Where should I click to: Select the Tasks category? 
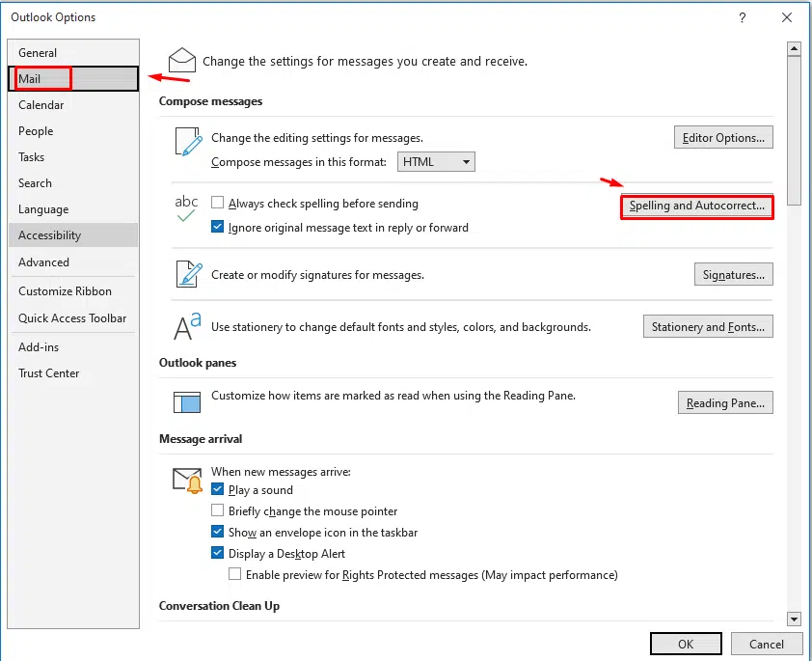(73, 157)
